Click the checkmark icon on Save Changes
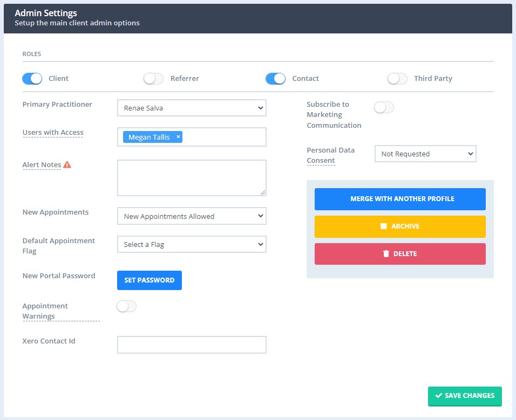Image resolution: width=516 pixels, height=420 pixels. coord(438,395)
